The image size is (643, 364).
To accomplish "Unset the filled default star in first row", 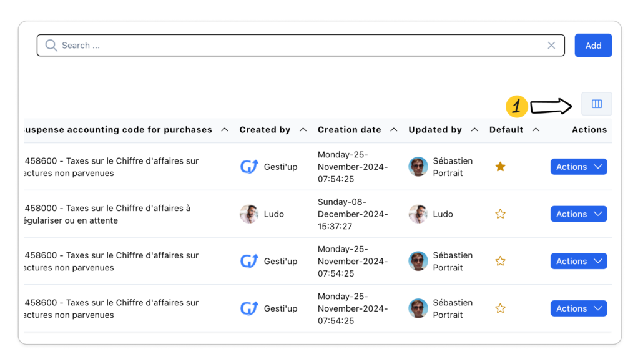I will 500,167.
